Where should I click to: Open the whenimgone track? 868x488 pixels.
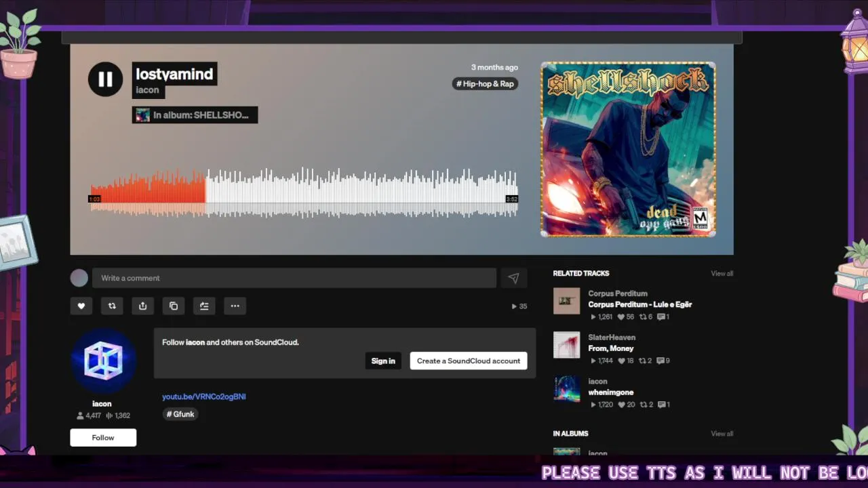click(611, 392)
